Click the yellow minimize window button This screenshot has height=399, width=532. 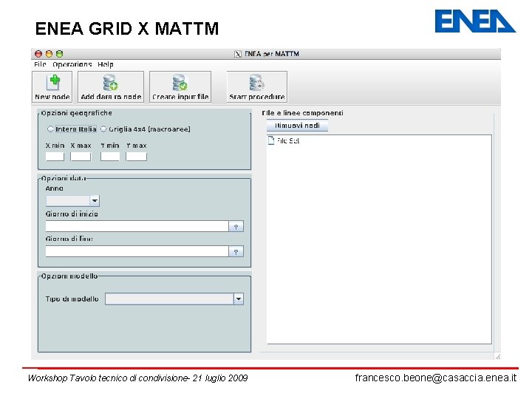(x=49, y=54)
